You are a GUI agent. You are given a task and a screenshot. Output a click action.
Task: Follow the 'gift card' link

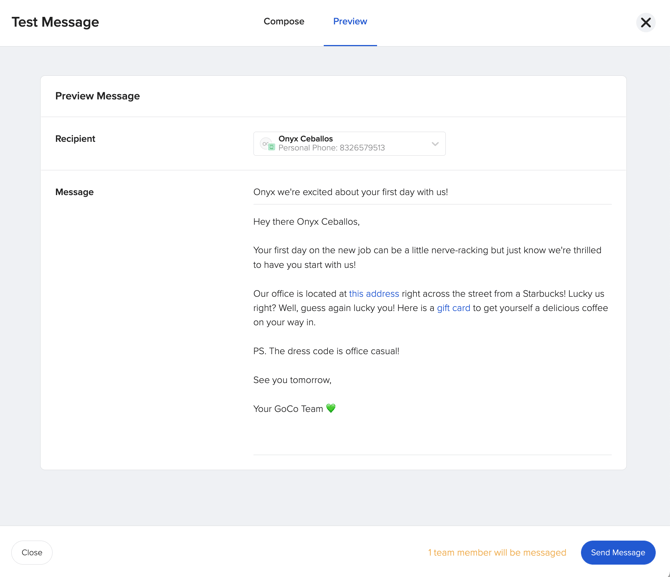[x=453, y=308]
